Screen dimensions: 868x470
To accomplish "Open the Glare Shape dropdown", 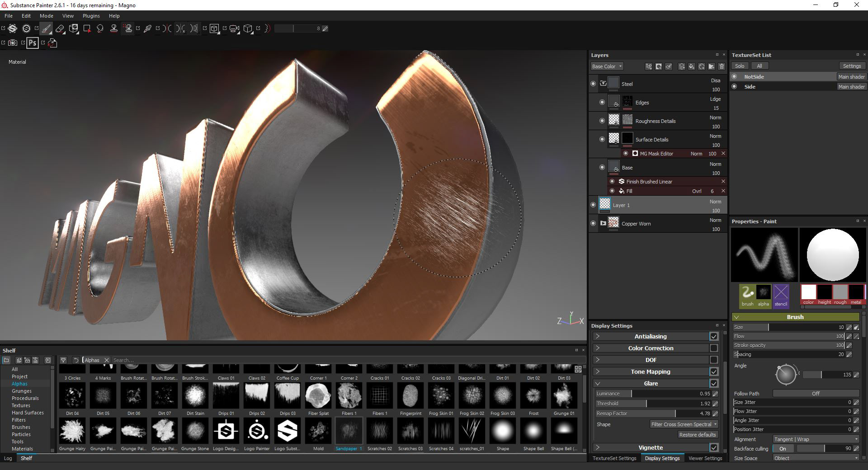I will (x=684, y=424).
